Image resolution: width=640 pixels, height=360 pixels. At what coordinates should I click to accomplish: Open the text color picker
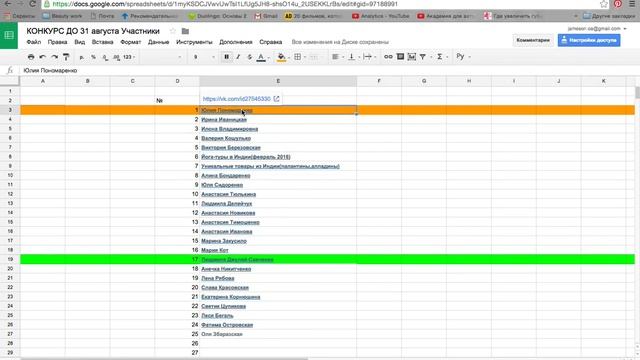(262, 57)
